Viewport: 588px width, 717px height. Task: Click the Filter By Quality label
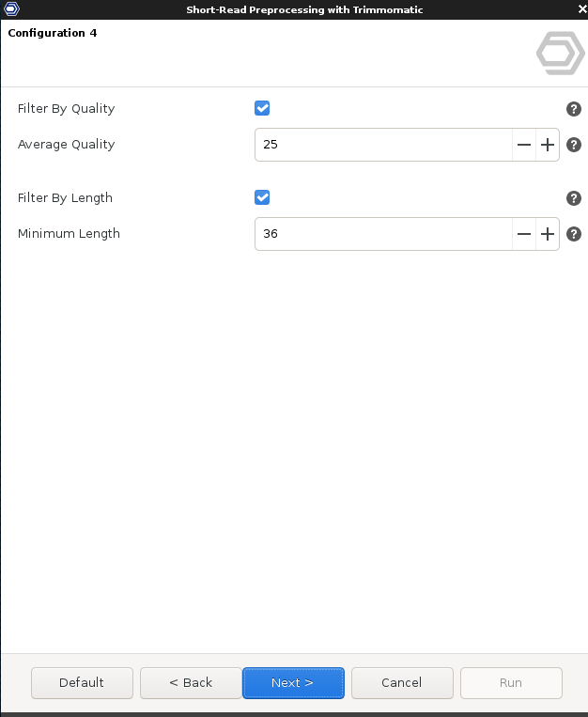[66, 109]
